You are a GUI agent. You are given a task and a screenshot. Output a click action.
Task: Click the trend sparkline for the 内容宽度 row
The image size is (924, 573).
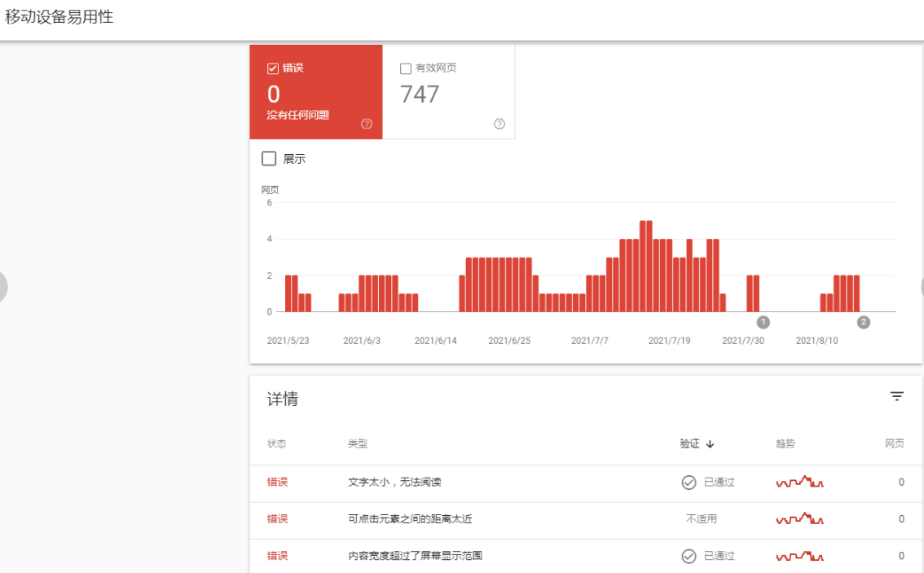(x=799, y=556)
